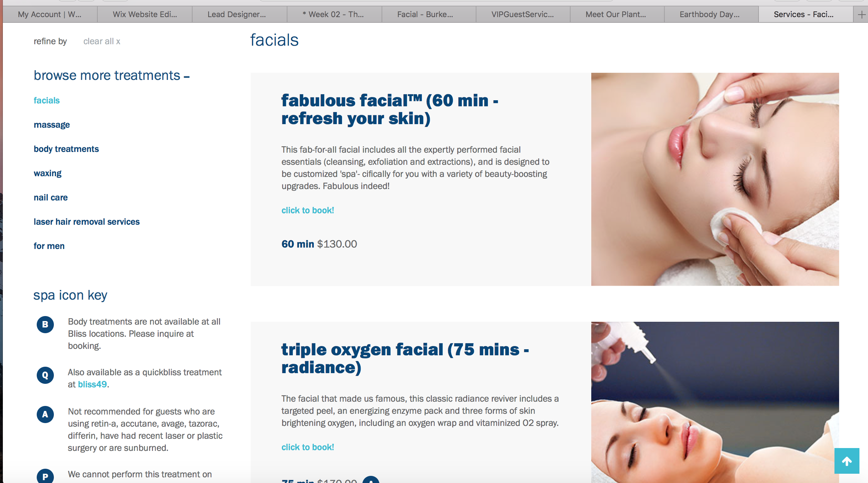Click the fabulous facial title

(390, 110)
